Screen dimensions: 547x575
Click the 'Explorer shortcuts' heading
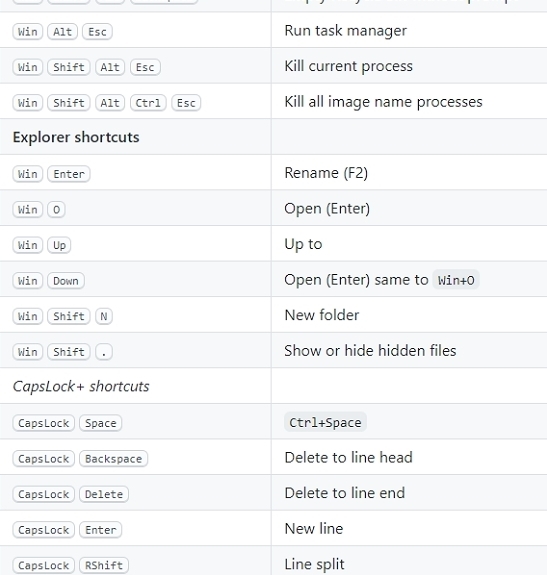click(76, 137)
